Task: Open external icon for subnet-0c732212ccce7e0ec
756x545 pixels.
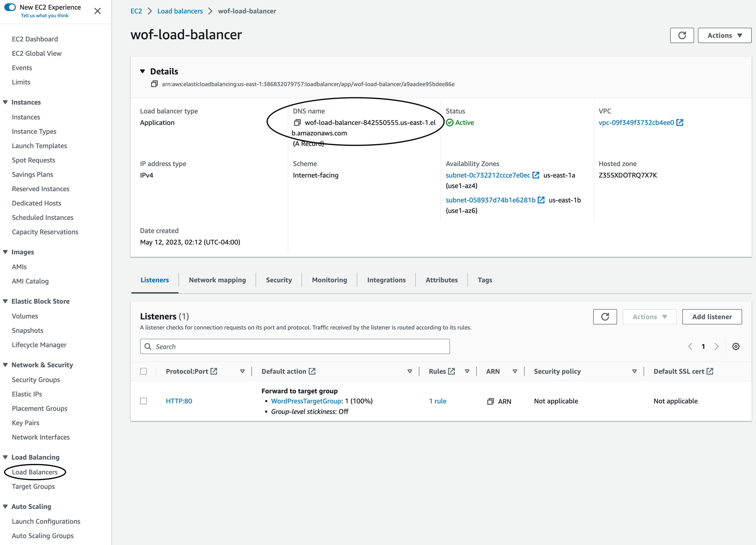Action: [536, 175]
